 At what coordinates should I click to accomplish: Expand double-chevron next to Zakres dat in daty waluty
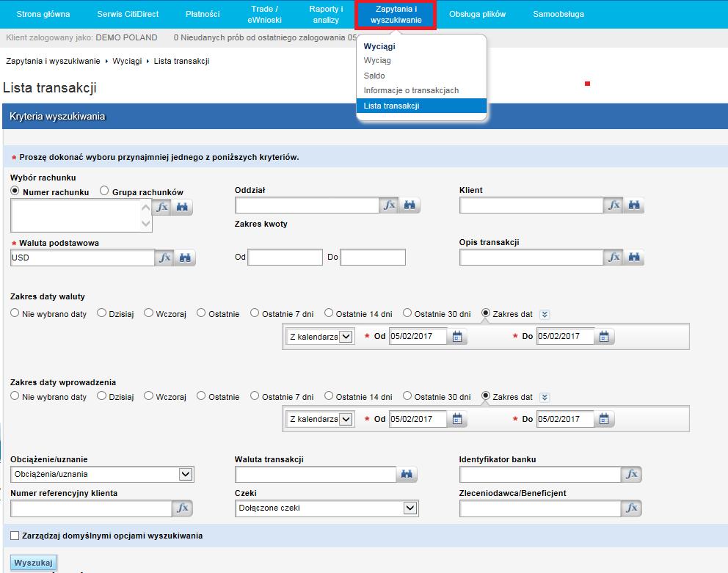(x=545, y=314)
